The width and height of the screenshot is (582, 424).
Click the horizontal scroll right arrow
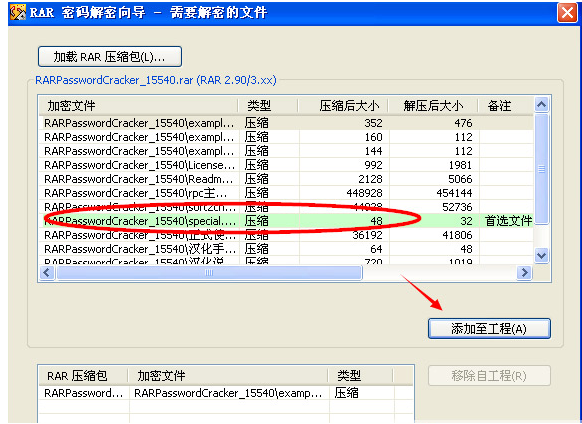(x=524, y=273)
